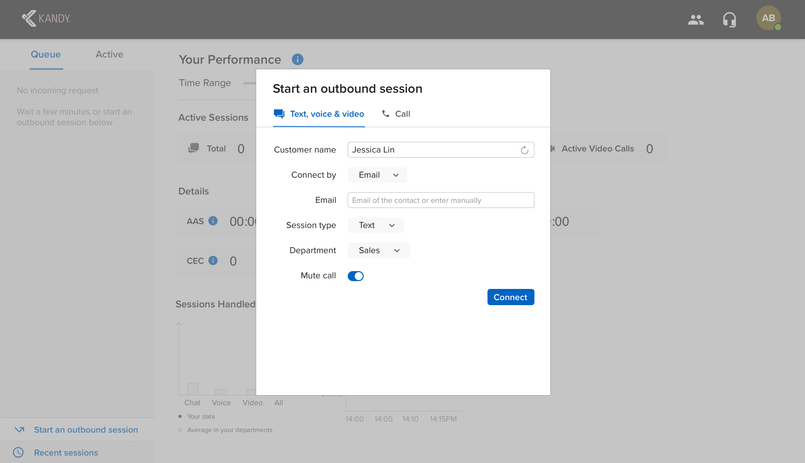Expand the Session type Text dropdown
805x463 pixels.
375,225
